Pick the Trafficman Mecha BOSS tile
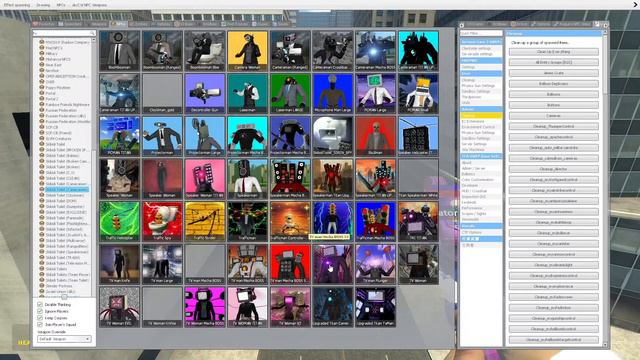The image size is (640, 360). pyautogui.click(x=376, y=221)
